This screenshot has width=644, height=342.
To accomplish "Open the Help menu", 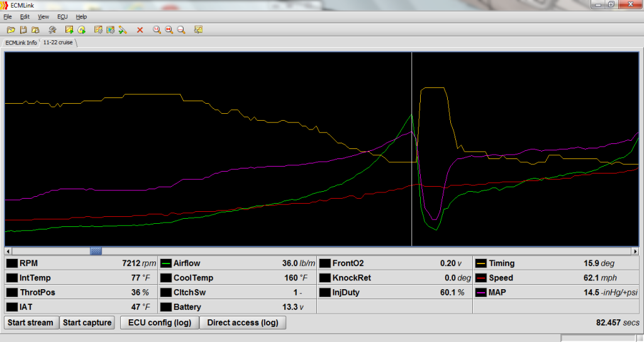I will tap(81, 17).
